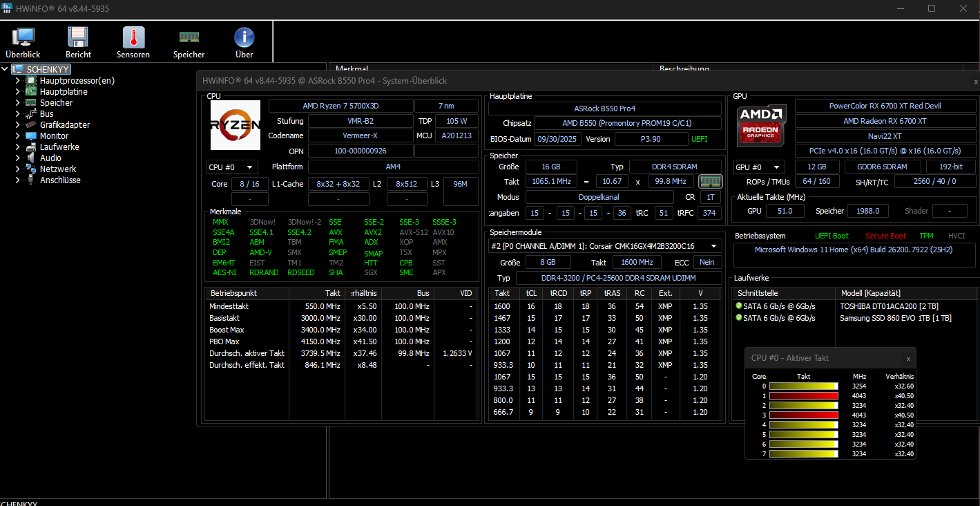The image size is (980, 506).
Task: Click the Netzwerk tree icon
Action: [x=32, y=169]
